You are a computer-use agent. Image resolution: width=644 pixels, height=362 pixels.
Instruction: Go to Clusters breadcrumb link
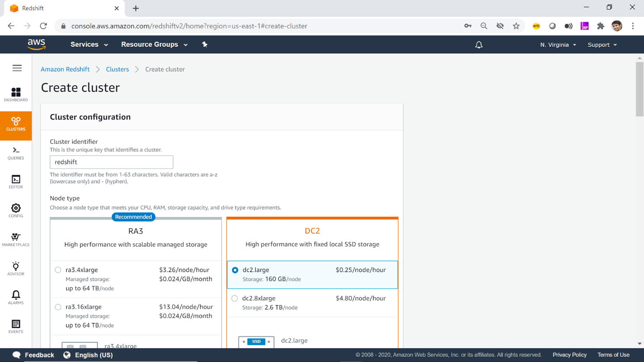(x=117, y=69)
